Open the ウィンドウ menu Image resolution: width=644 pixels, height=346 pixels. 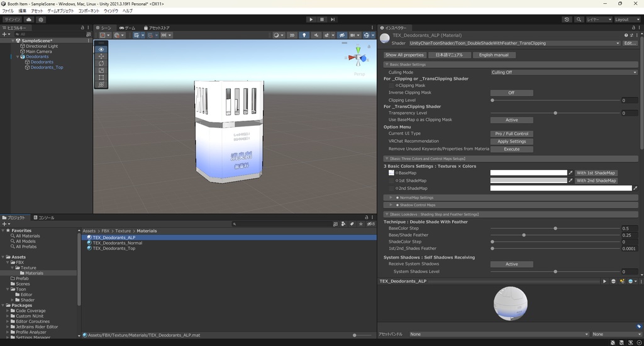[111, 11]
